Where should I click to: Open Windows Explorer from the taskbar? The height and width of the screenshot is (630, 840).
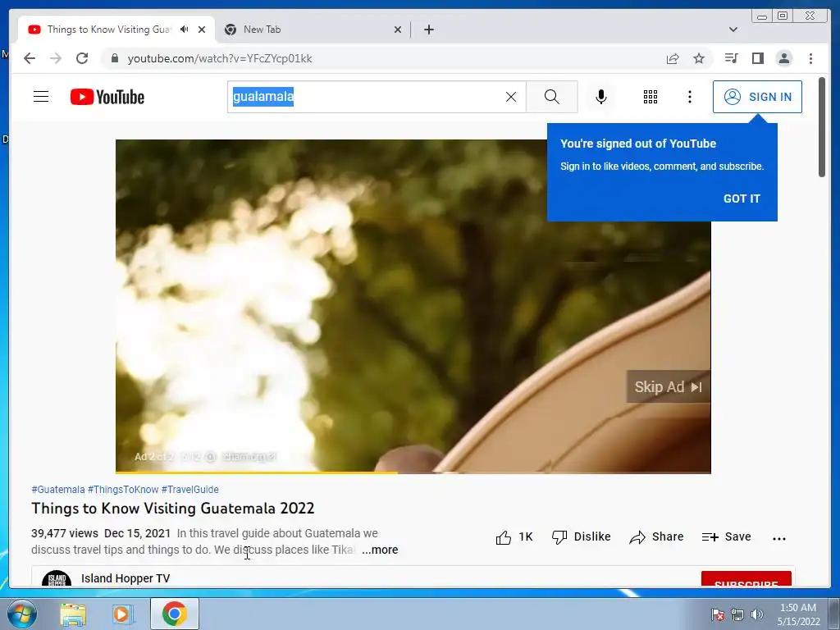point(73,614)
